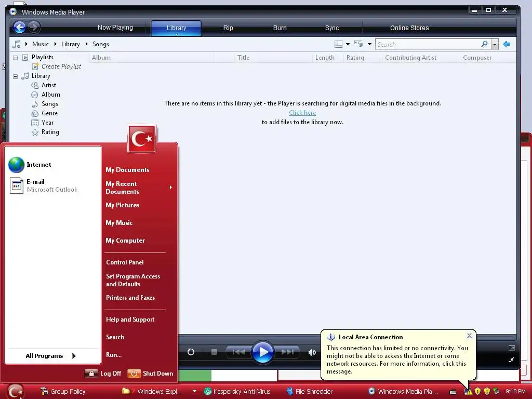
Task: Toggle the repeat button in the player
Action: [191, 352]
